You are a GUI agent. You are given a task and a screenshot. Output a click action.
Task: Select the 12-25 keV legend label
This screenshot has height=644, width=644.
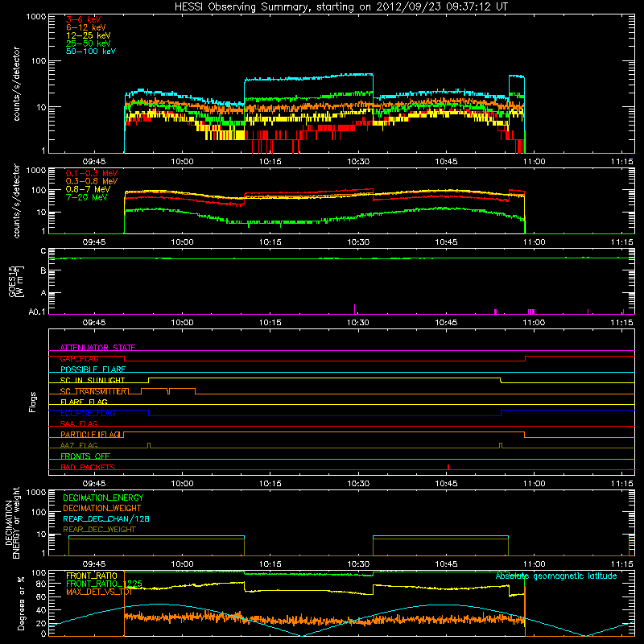[89, 35]
